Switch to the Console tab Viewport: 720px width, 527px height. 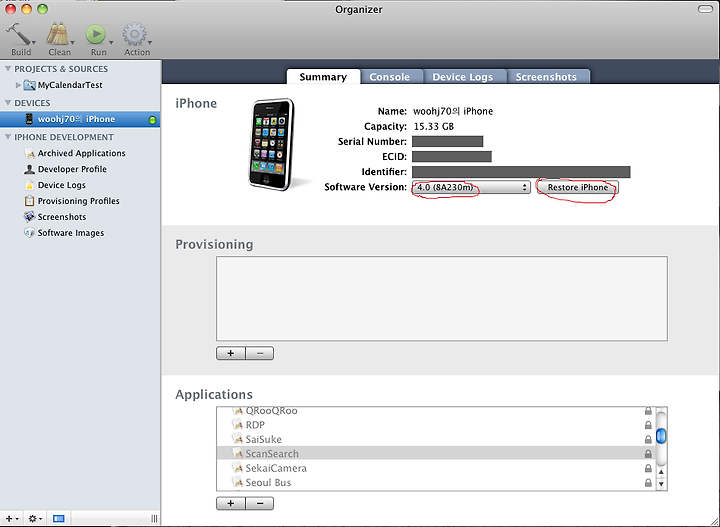click(389, 77)
